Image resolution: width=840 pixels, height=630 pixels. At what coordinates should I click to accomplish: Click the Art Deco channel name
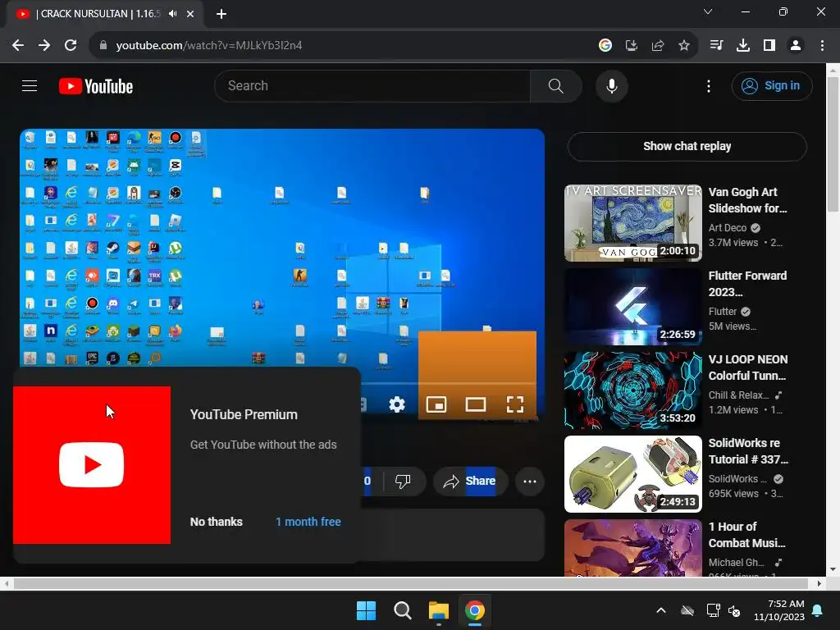tap(727, 228)
